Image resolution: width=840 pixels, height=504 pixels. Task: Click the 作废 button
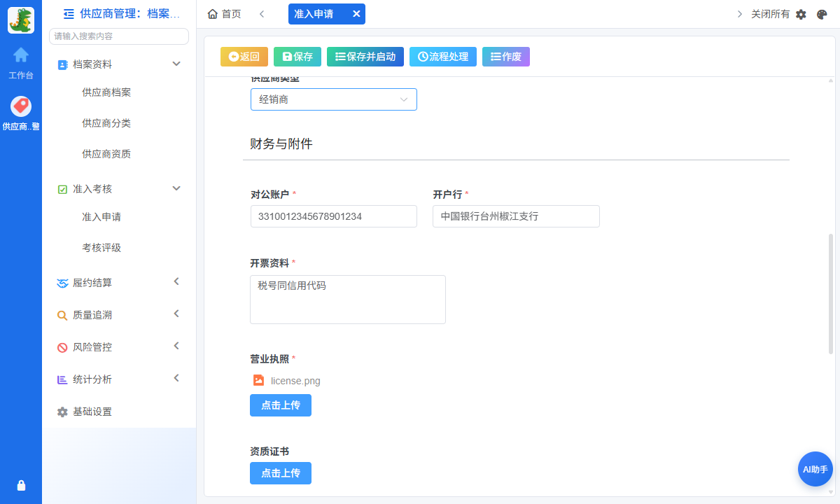pyautogui.click(x=506, y=57)
